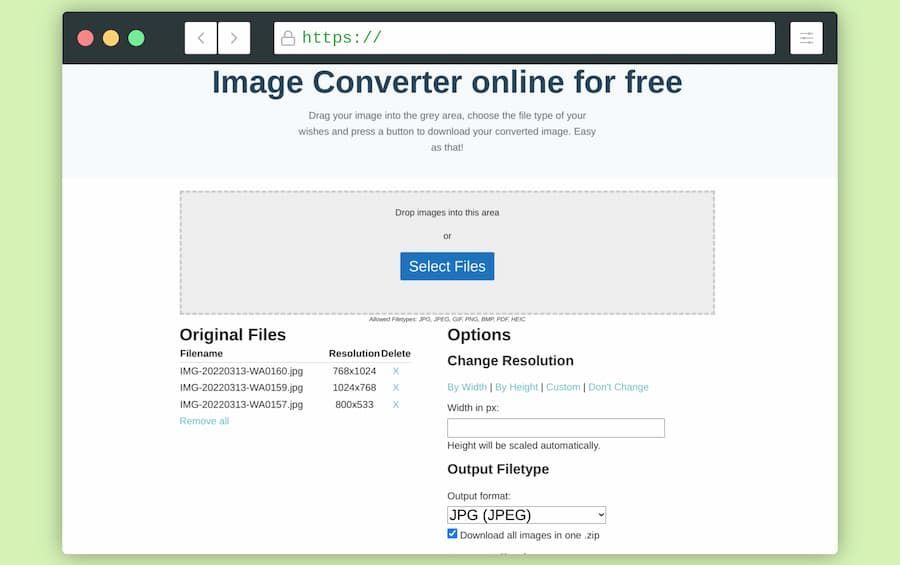Click the Delete column header
The image size is (900, 565).
tap(396, 354)
